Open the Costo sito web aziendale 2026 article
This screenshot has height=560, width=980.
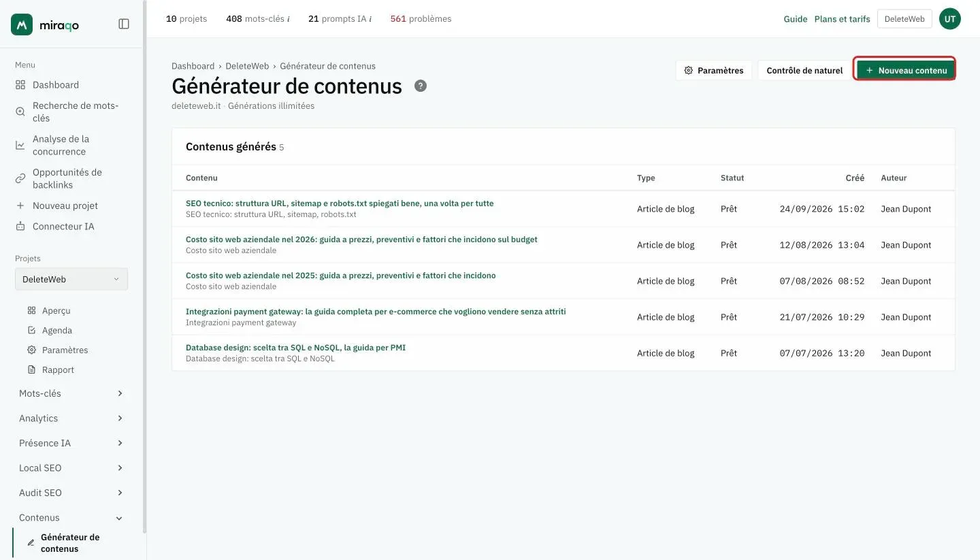click(361, 240)
